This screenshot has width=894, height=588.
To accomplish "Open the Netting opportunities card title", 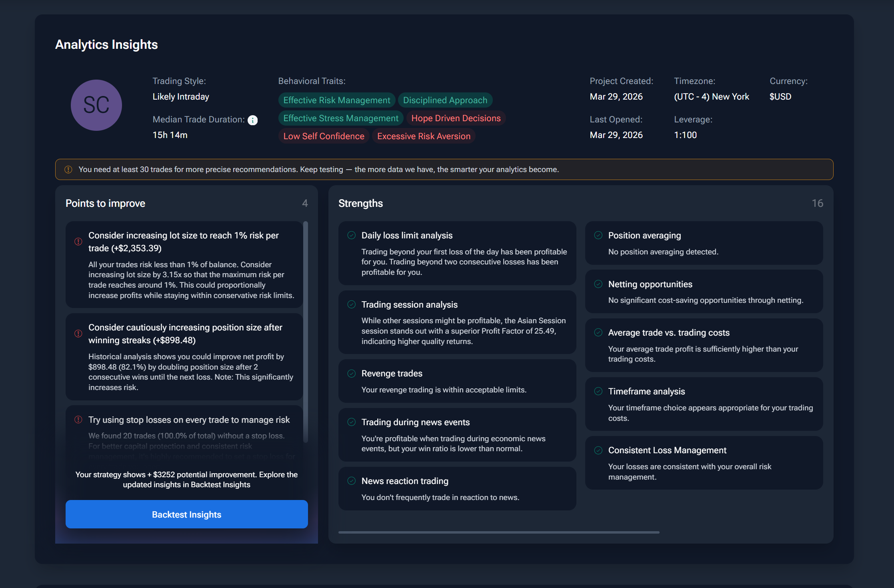I will point(650,284).
